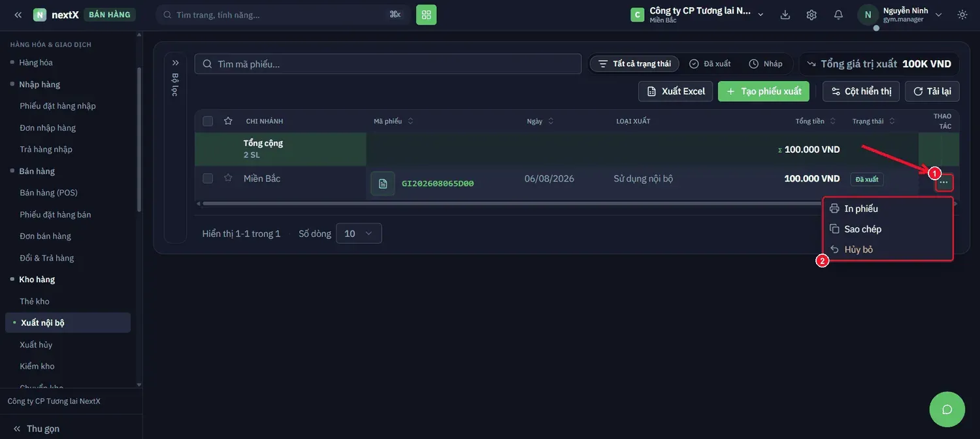Open the green apps grid icon
980x439 pixels.
pyautogui.click(x=426, y=14)
